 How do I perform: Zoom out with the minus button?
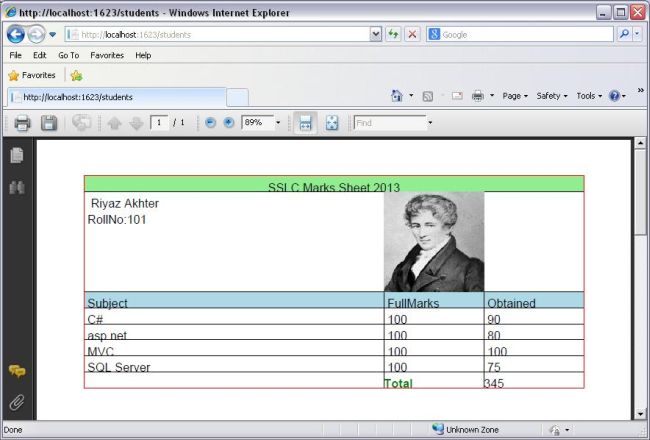(x=211, y=122)
